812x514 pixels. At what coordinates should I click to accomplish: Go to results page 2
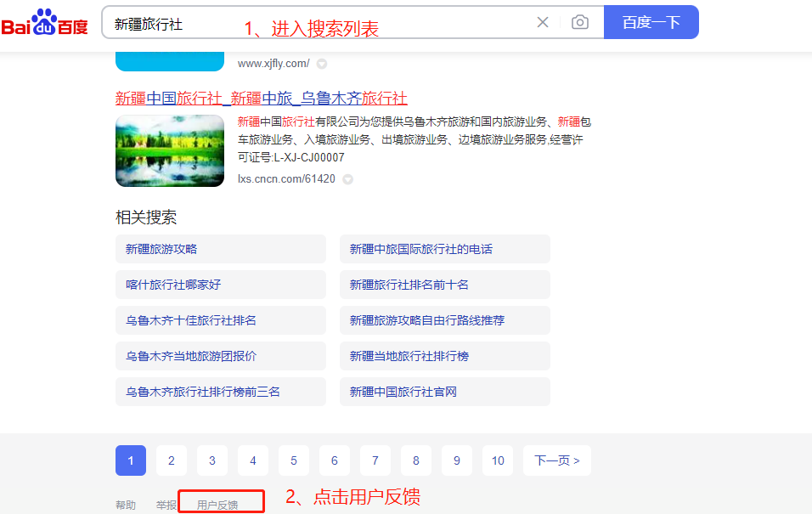click(x=172, y=460)
